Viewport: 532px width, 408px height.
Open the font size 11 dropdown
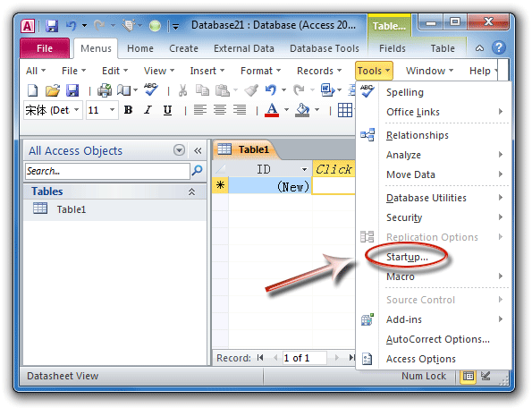pyautogui.click(x=112, y=110)
